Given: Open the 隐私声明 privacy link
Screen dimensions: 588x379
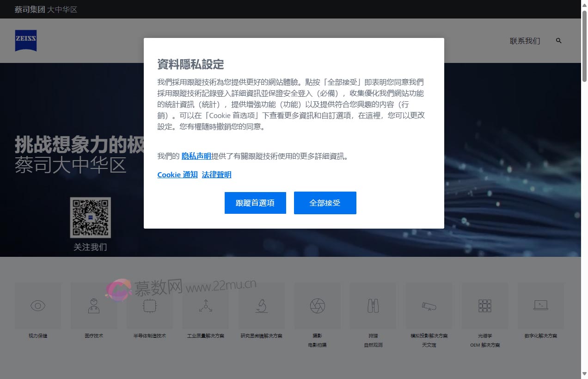Looking at the screenshot, I should (196, 156).
